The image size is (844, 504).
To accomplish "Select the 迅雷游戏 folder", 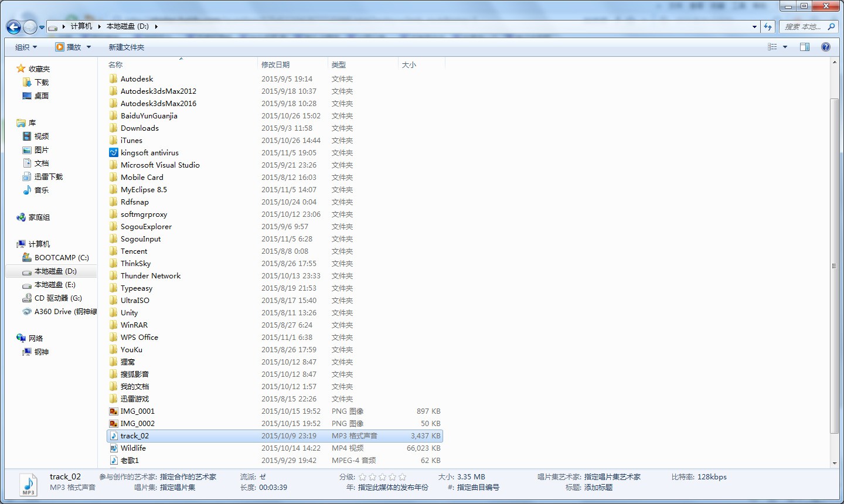I will pyautogui.click(x=135, y=399).
